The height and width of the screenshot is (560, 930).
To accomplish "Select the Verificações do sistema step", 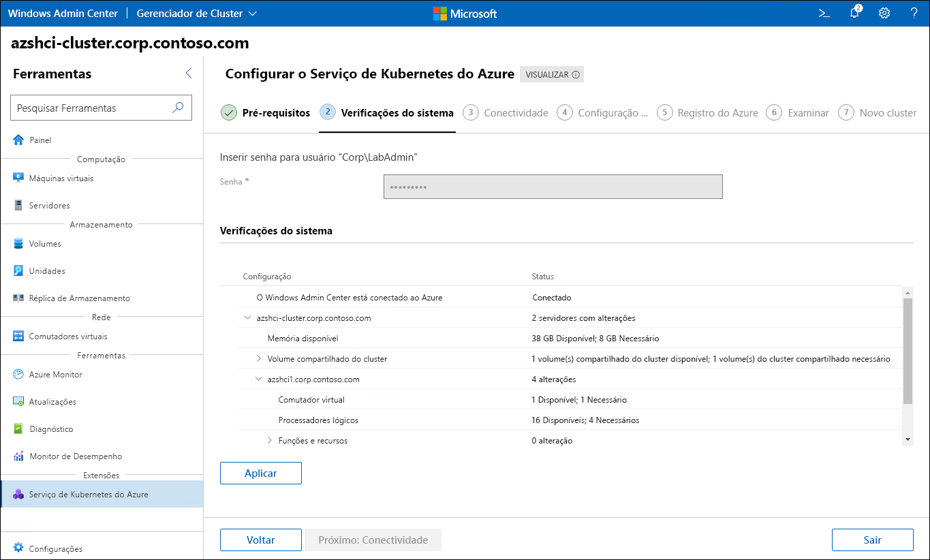I will (x=387, y=112).
